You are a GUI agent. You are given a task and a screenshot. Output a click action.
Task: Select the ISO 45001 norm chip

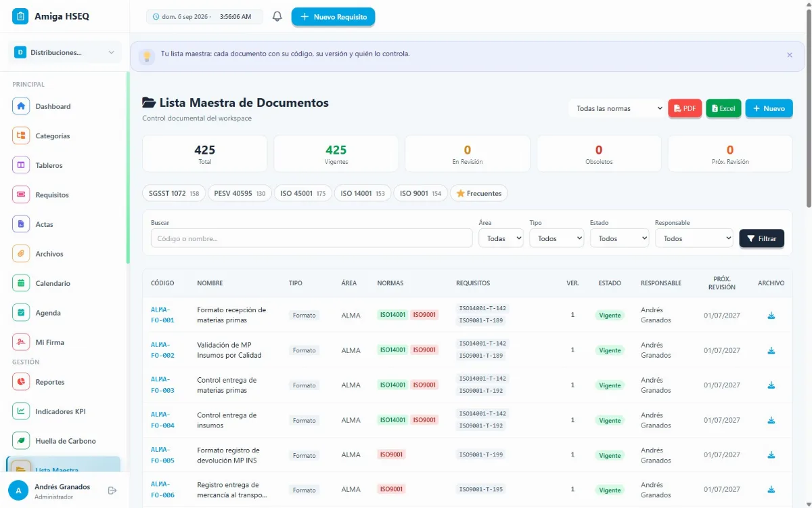(302, 193)
